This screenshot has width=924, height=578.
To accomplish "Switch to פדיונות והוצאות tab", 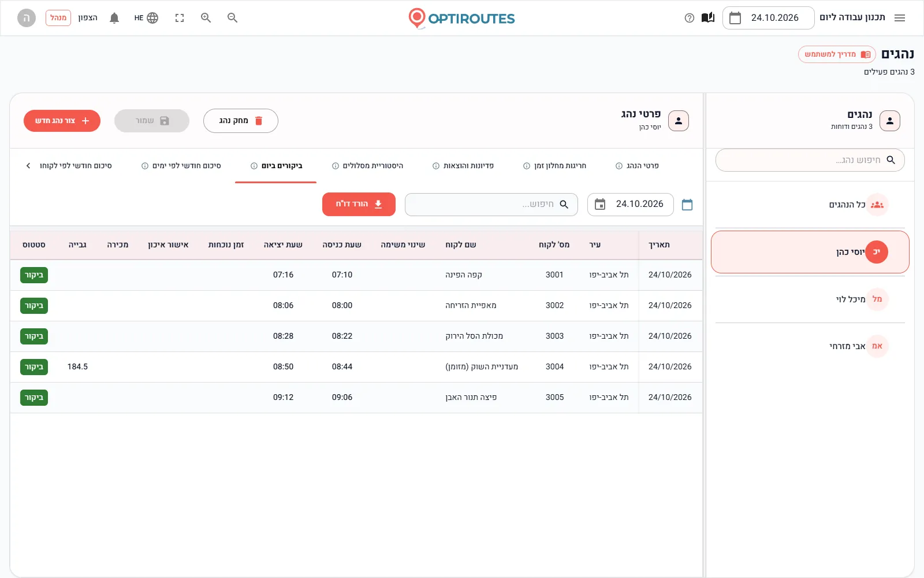I will (463, 166).
